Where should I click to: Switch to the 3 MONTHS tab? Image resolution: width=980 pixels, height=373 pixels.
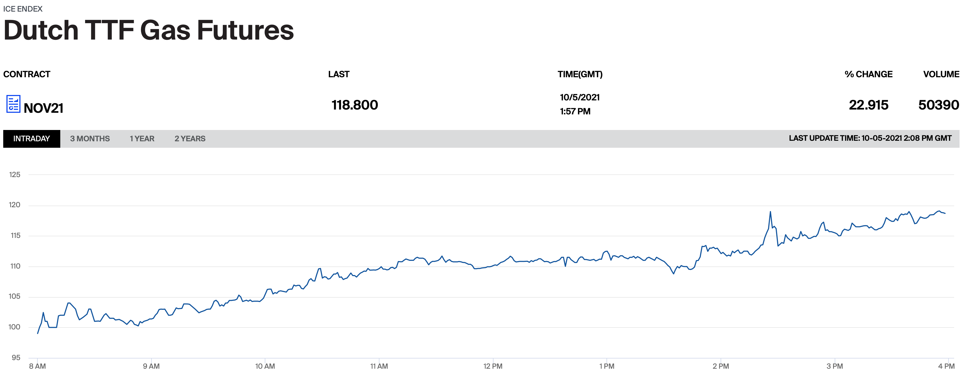pos(90,139)
